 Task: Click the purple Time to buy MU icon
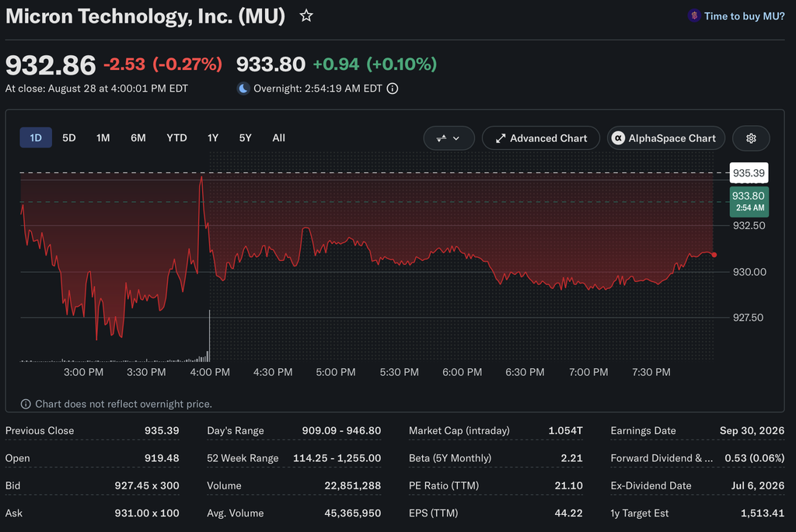tap(694, 16)
